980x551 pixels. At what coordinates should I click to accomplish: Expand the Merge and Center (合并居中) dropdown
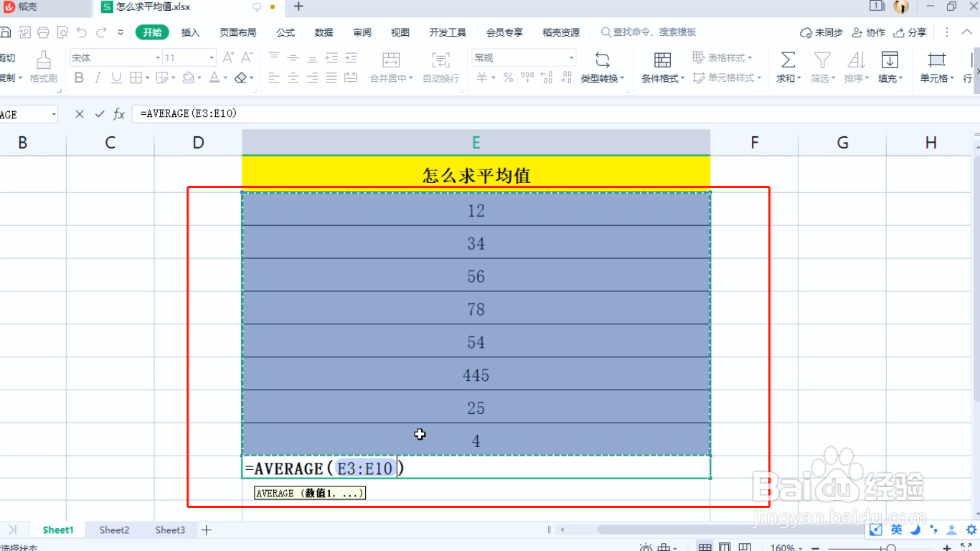point(410,79)
